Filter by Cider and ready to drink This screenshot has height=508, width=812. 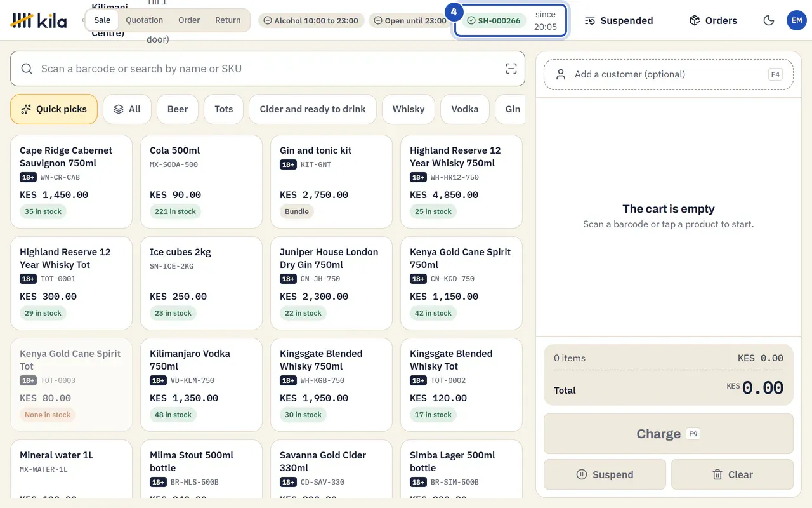click(313, 109)
